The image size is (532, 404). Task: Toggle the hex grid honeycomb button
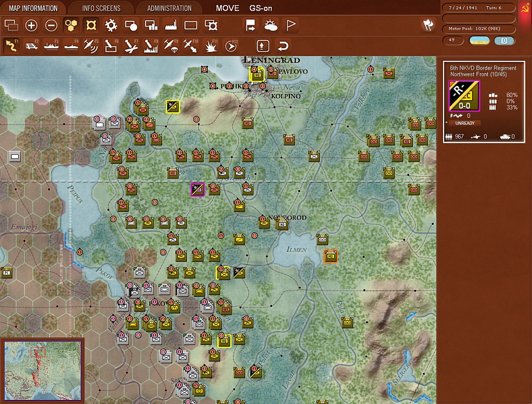coord(71,25)
